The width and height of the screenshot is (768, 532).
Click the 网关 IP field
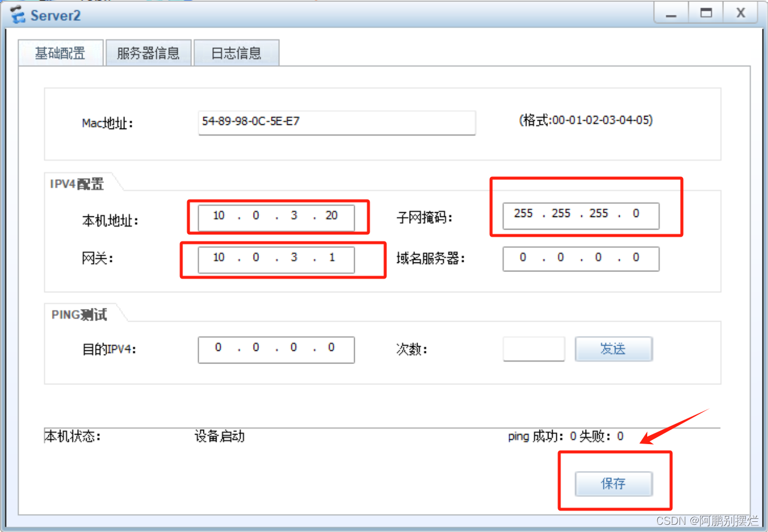[276, 259]
